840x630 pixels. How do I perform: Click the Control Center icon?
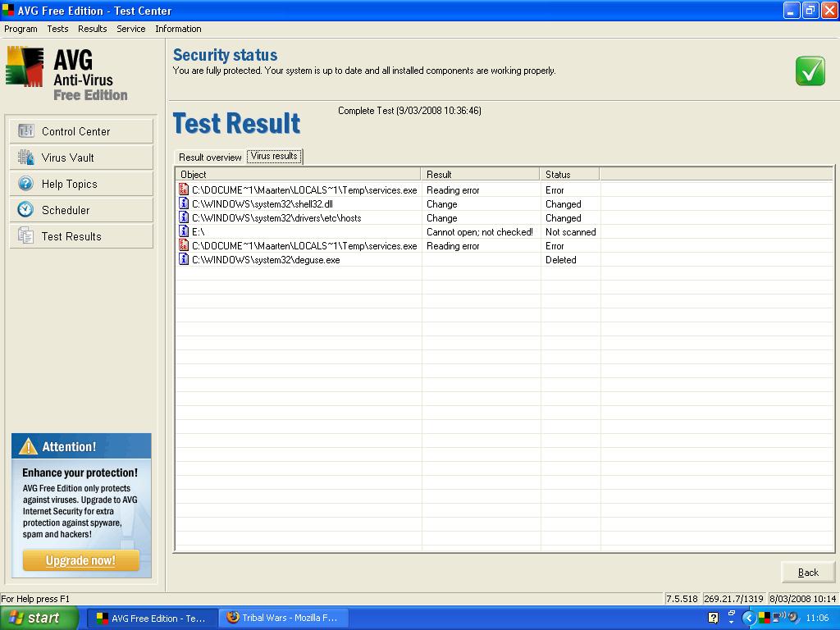(25, 130)
